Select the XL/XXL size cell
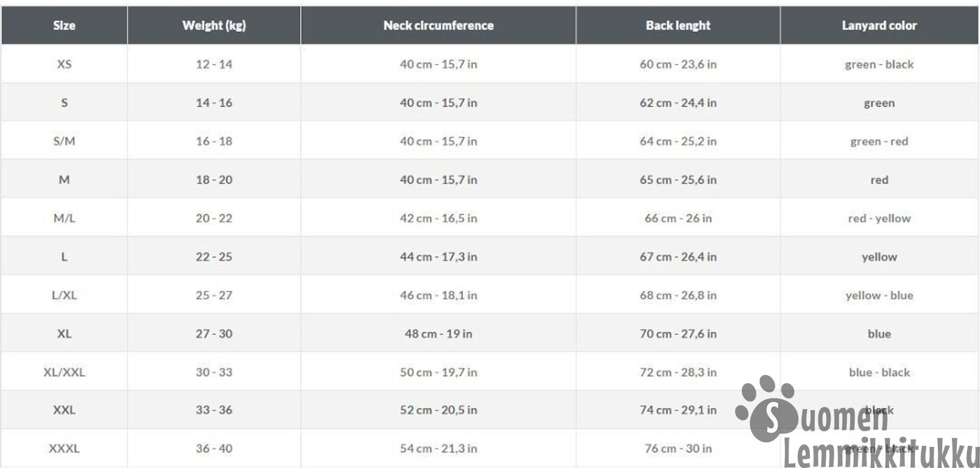The image size is (980, 468). click(64, 372)
